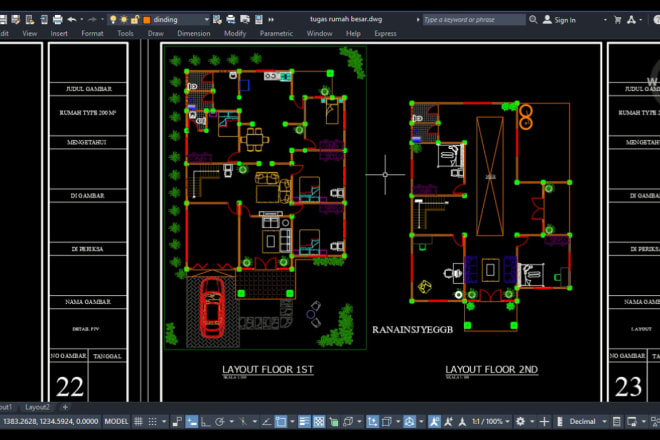Toggle selection cycling icon
This screenshot has height=440, width=660.
coord(334,421)
